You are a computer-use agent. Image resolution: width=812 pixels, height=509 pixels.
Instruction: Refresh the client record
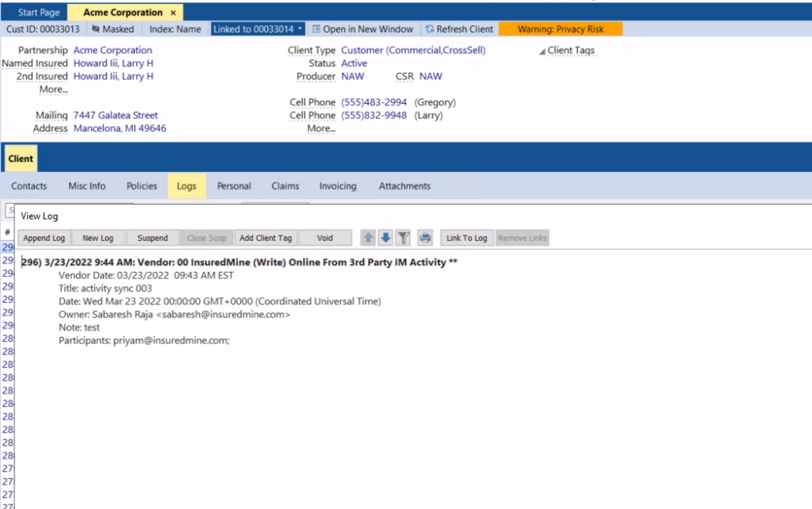click(x=458, y=29)
